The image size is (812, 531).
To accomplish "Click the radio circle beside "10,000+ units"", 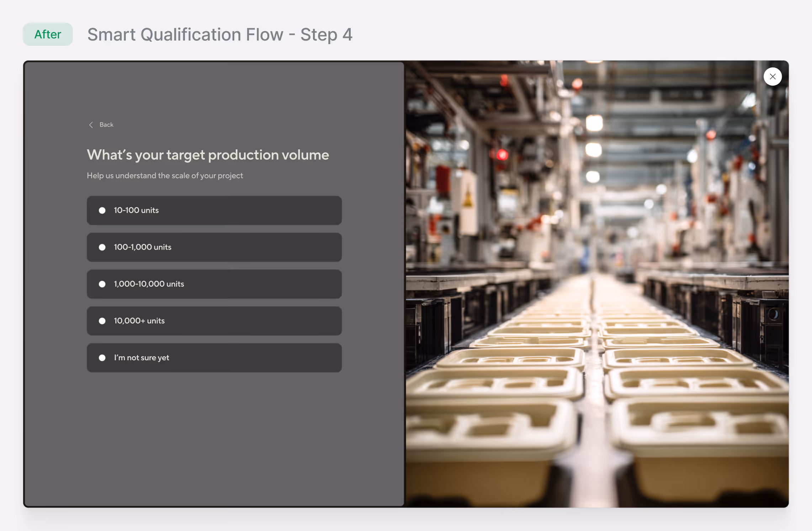I will click(x=102, y=320).
